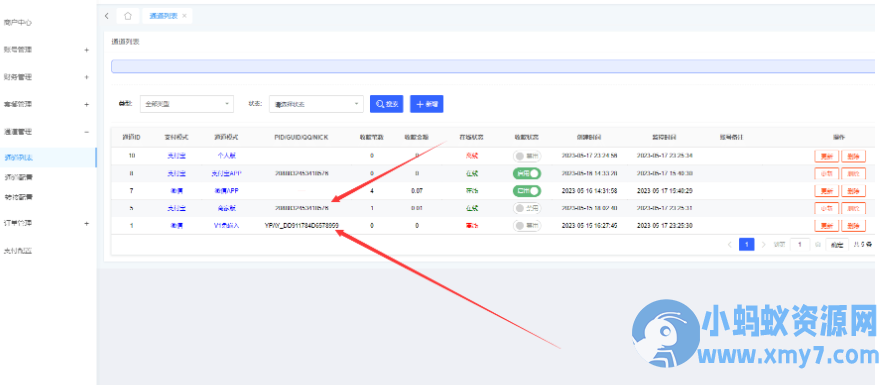Turn off the green switch in ID 7 row
Image resolution: width=885 pixels, height=385 pixels.
coord(527,191)
